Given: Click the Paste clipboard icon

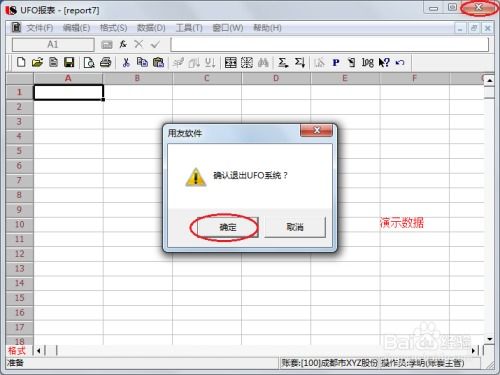Looking at the screenshot, I should [159, 62].
